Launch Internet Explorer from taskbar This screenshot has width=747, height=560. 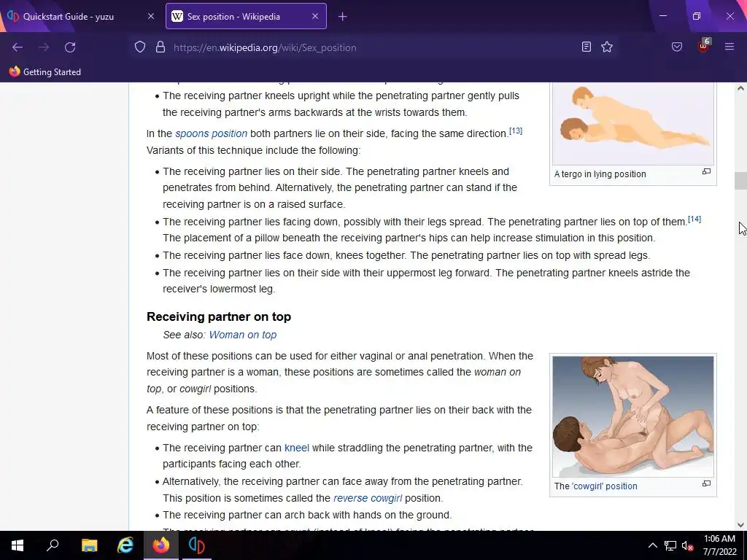pyautogui.click(x=125, y=545)
